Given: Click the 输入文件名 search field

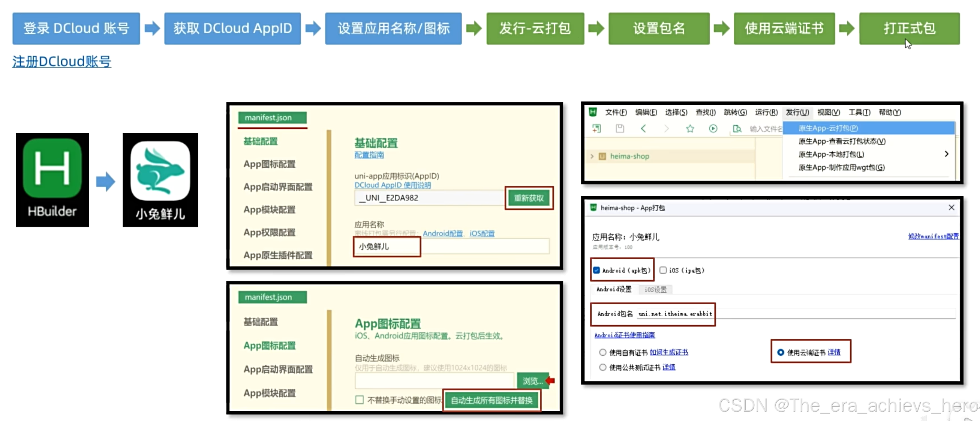Looking at the screenshot, I should (x=766, y=129).
